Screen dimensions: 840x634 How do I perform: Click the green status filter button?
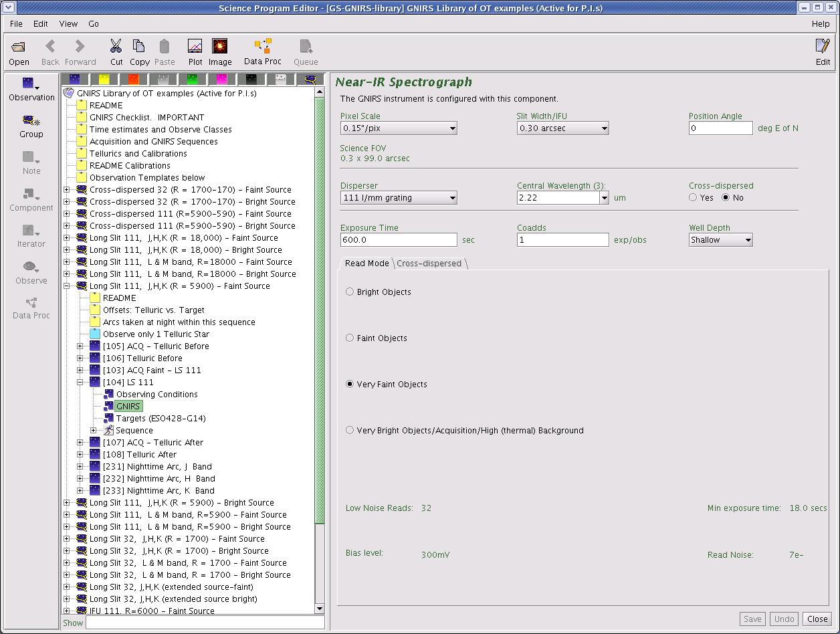tap(192, 80)
